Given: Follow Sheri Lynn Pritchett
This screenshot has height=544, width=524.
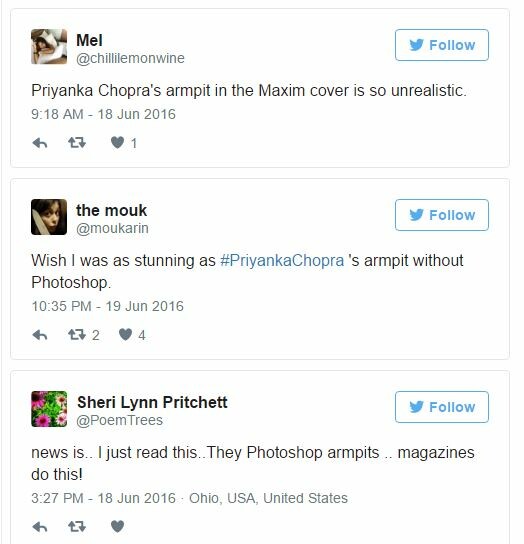Looking at the screenshot, I should [x=442, y=407].
